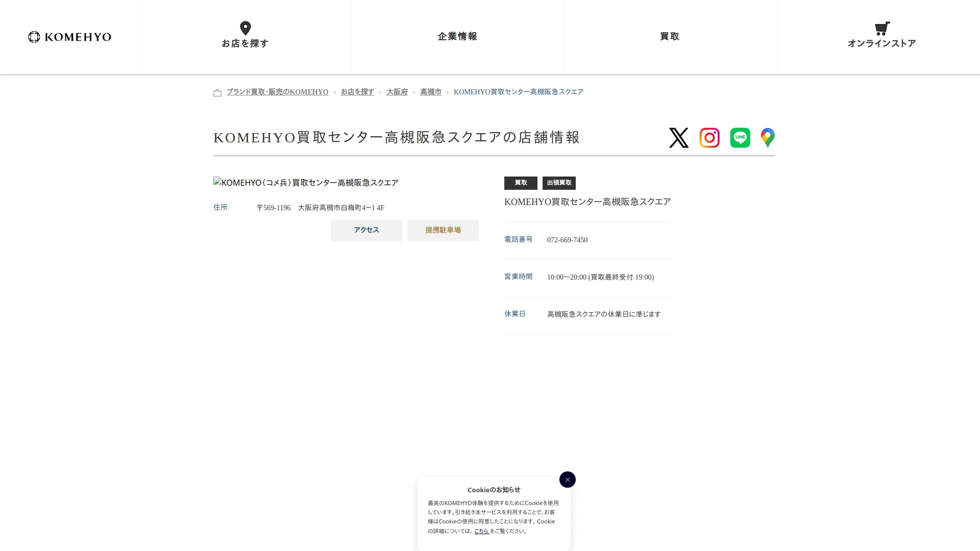Follow the お店を探す breadcrumb link
The height and width of the screenshot is (551, 980).
(357, 92)
